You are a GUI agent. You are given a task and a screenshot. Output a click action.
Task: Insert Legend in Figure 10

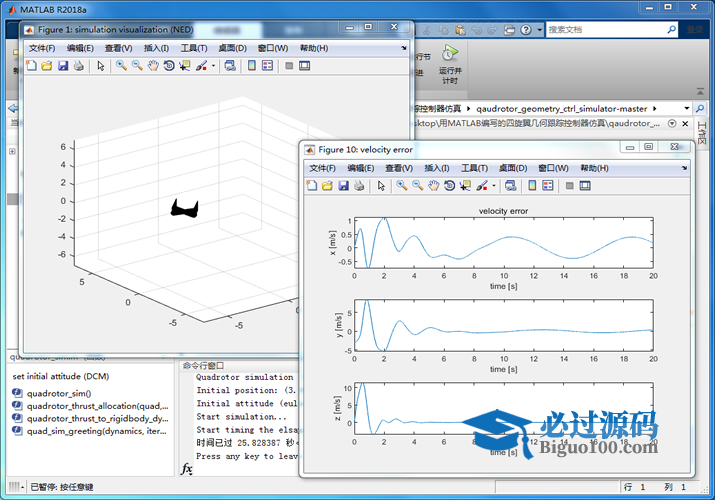pos(548,186)
